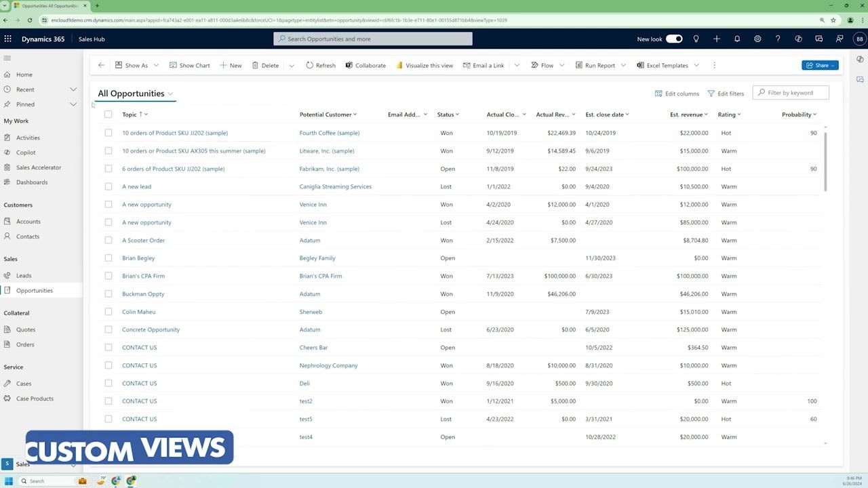This screenshot has height=488, width=868.
Task: Click the Show Chart command
Action: click(x=189, y=65)
